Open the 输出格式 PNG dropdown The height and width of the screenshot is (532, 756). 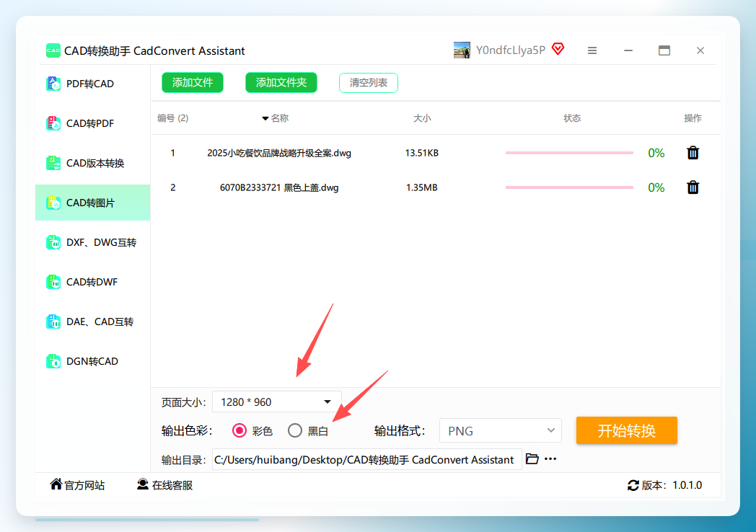tap(501, 431)
